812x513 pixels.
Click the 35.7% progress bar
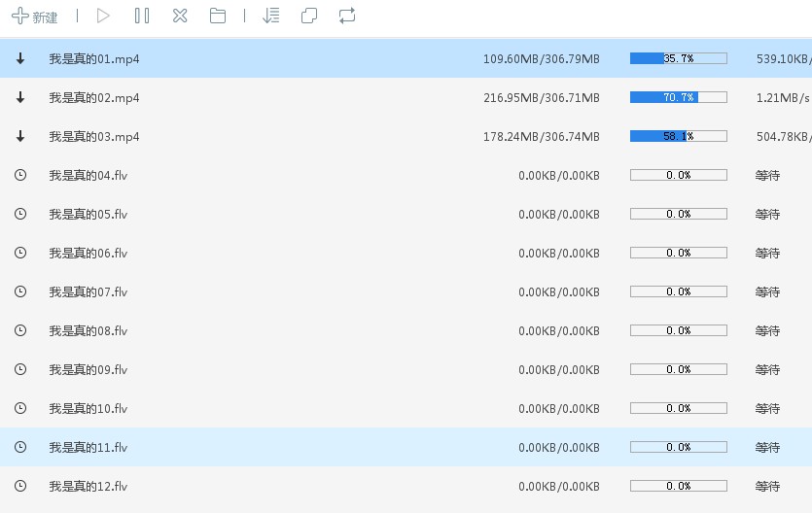[679, 58]
